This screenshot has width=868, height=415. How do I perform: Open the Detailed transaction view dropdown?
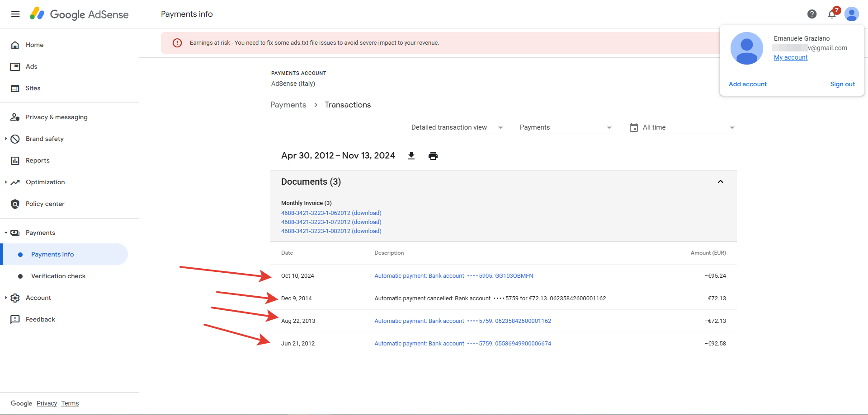[x=458, y=127]
